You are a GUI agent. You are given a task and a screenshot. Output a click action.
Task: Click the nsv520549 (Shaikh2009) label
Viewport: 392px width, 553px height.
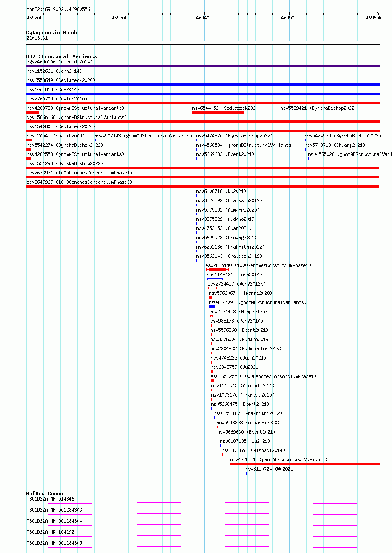click(55, 136)
